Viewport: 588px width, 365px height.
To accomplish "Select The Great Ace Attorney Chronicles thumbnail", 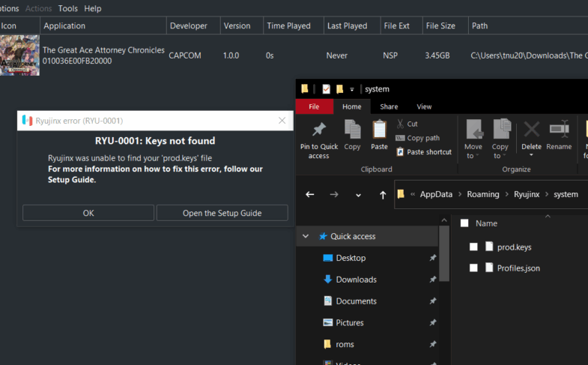I will tap(19, 55).
